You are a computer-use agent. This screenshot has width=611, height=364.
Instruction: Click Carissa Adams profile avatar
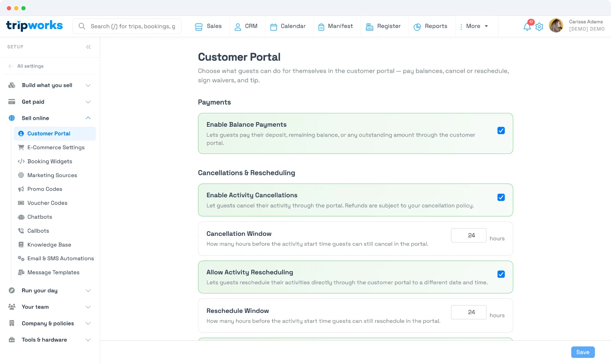click(556, 26)
